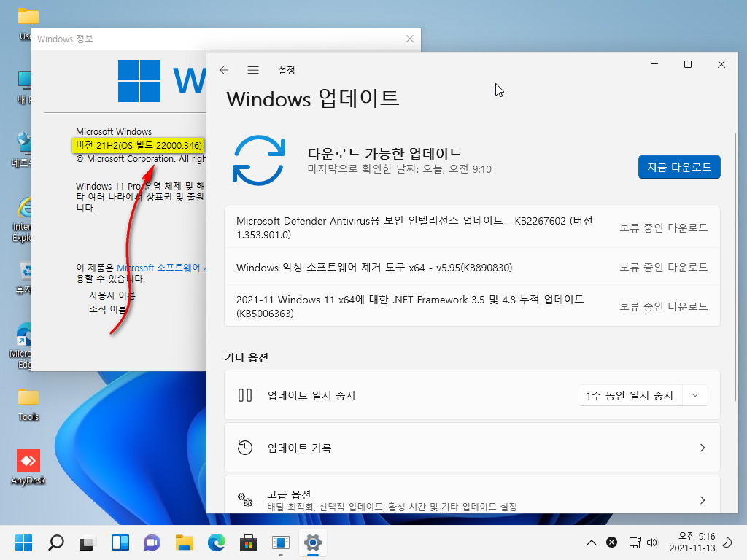747x560 pixels.
Task: Select the .NET Framework KB5006363 update row
Action: coord(472,306)
